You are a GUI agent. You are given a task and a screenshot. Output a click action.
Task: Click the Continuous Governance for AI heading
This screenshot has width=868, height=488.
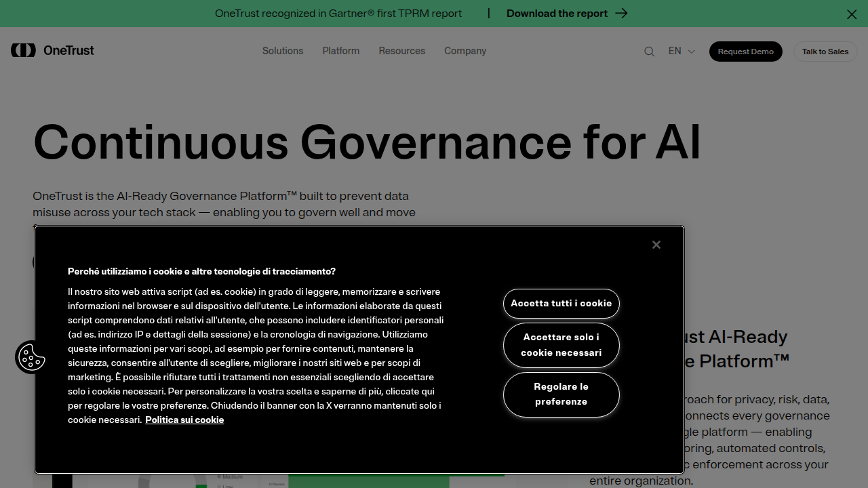pyautogui.click(x=367, y=142)
